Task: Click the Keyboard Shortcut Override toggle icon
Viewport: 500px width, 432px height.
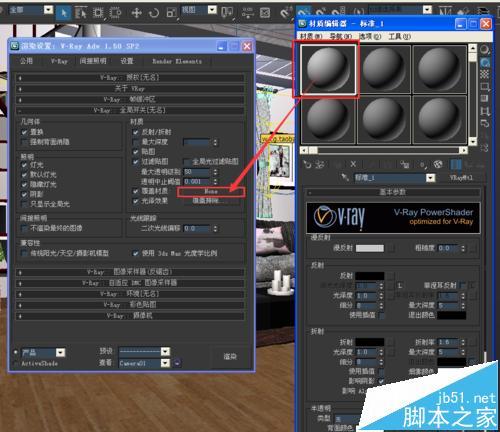Action: click(265, 13)
